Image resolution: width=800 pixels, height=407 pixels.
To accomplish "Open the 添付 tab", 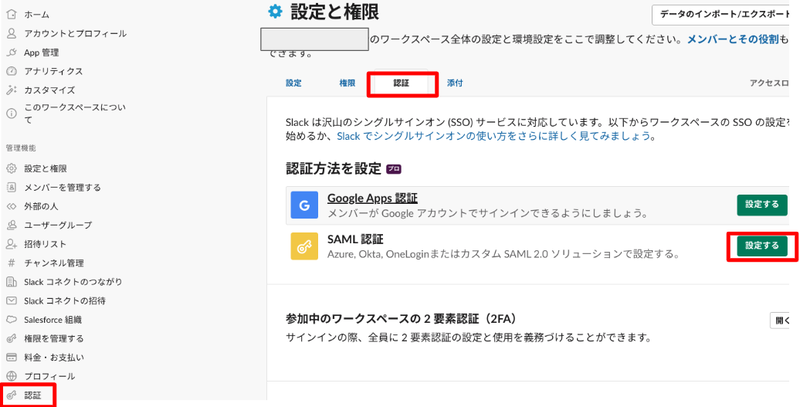I will (455, 83).
